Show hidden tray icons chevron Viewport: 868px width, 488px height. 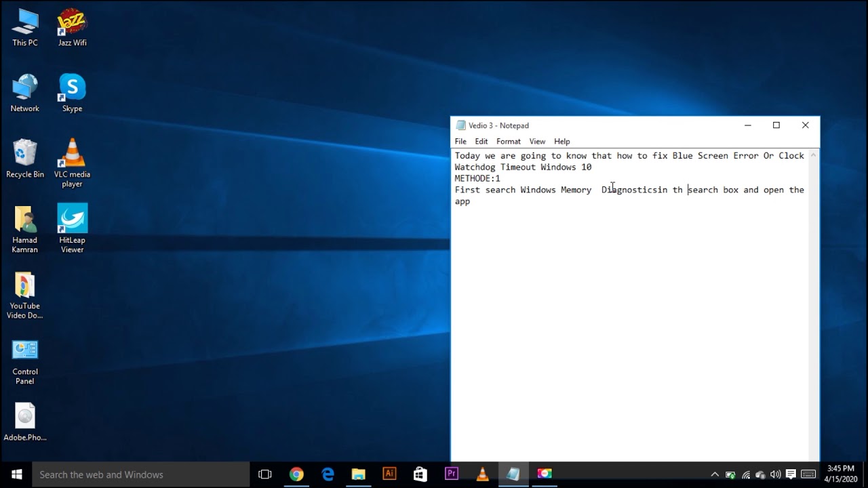(715, 474)
